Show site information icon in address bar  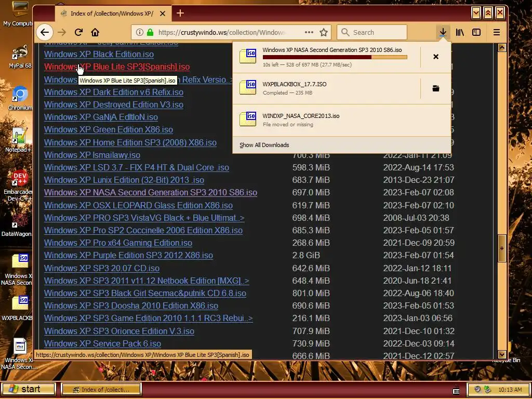[139, 32]
